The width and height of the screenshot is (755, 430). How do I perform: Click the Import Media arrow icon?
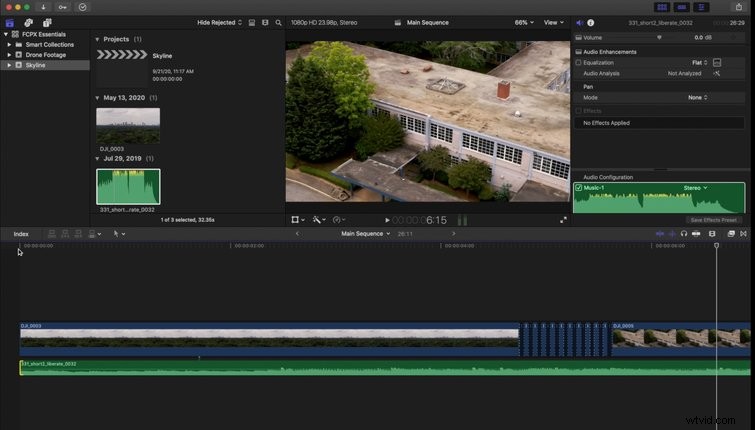point(43,7)
